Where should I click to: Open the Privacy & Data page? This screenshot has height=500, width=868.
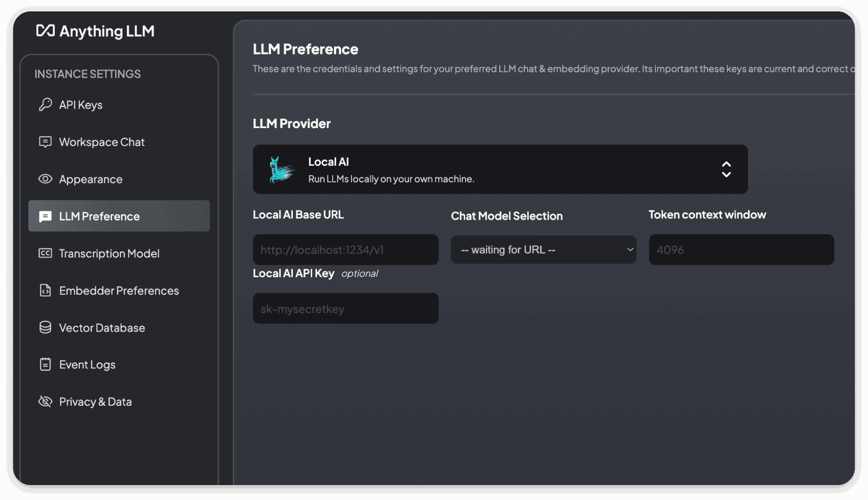click(95, 402)
